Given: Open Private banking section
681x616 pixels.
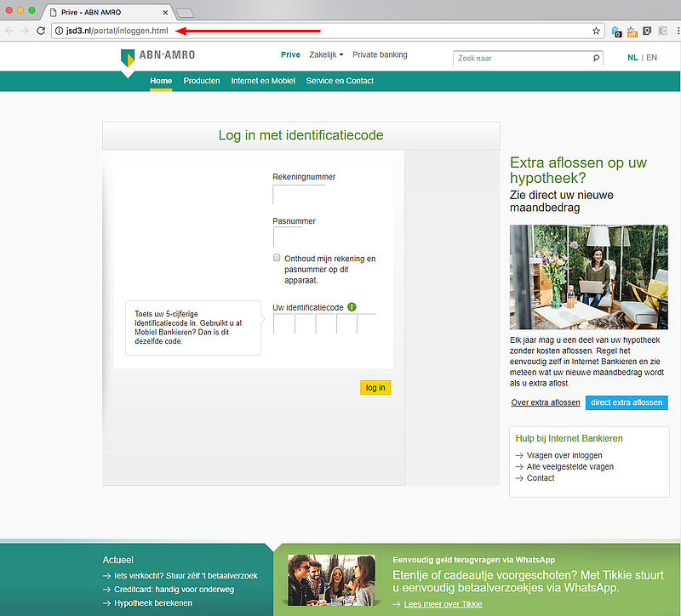Looking at the screenshot, I should [x=380, y=54].
